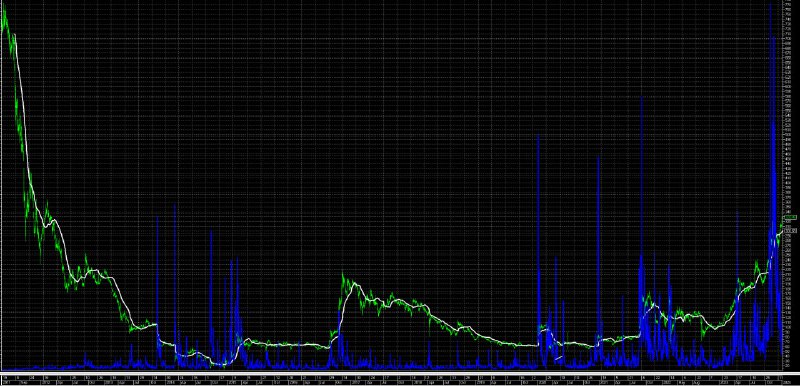Click the white moving average value label
The height and width of the screenshot is (386, 800).
[790, 230]
